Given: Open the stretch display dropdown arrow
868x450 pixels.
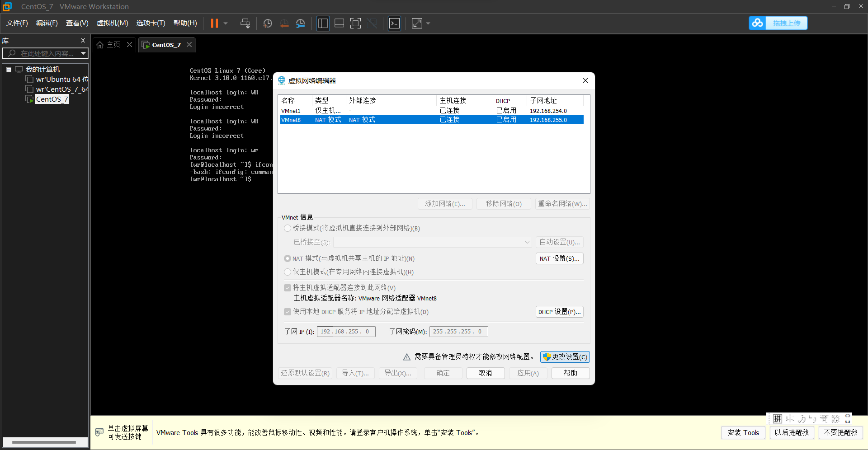Looking at the screenshot, I should (428, 23).
